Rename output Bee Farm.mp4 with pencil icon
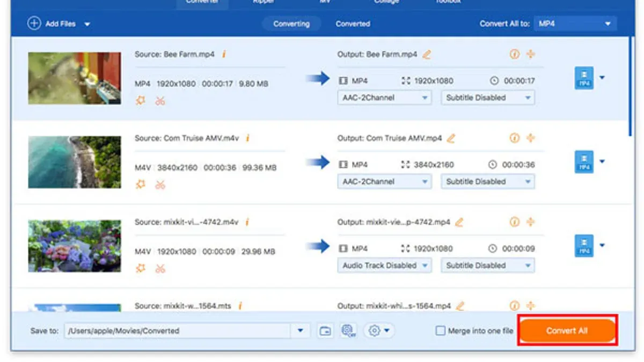Screen dimensions: 644x362 click(427, 54)
